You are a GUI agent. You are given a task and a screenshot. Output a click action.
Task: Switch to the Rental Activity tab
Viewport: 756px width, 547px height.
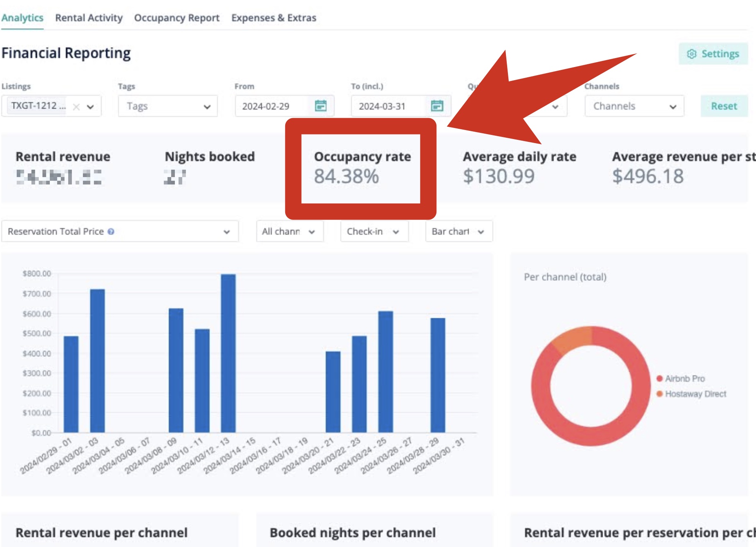89,18
